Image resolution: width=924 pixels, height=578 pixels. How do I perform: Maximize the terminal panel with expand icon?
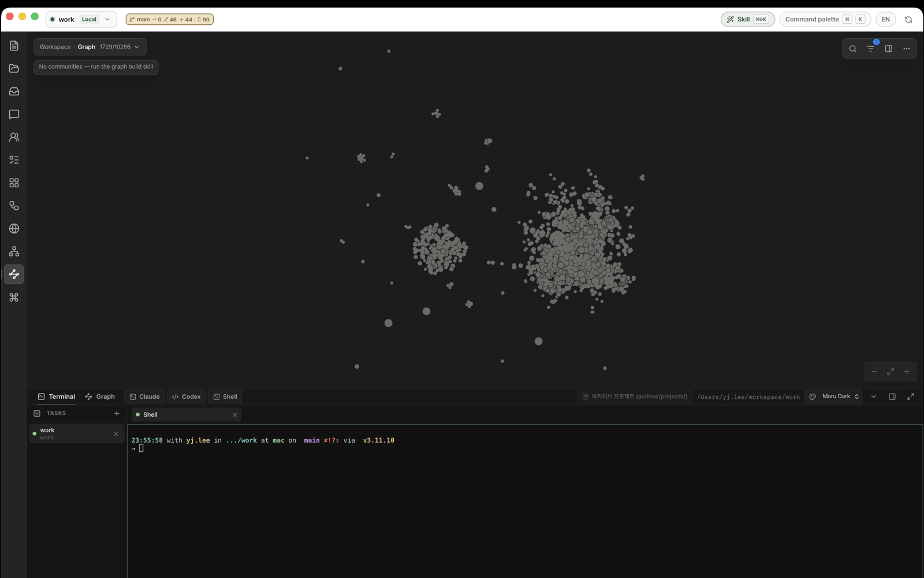[911, 397]
